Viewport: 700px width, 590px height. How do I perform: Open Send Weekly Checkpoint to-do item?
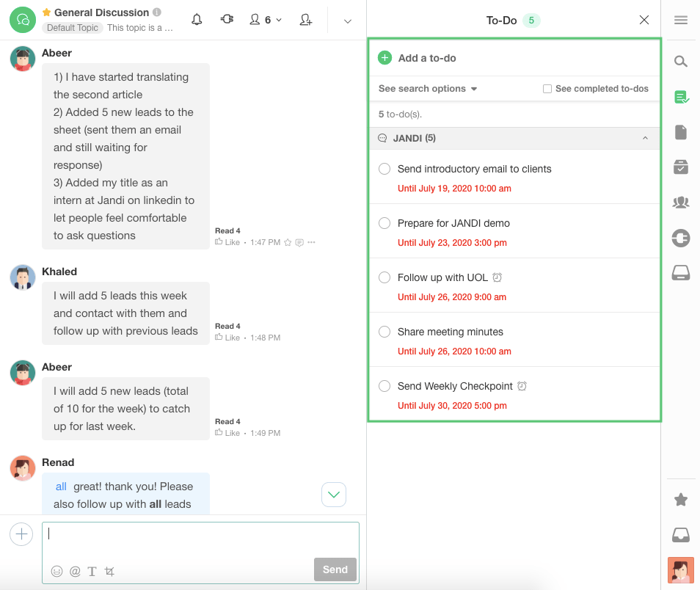455,386
